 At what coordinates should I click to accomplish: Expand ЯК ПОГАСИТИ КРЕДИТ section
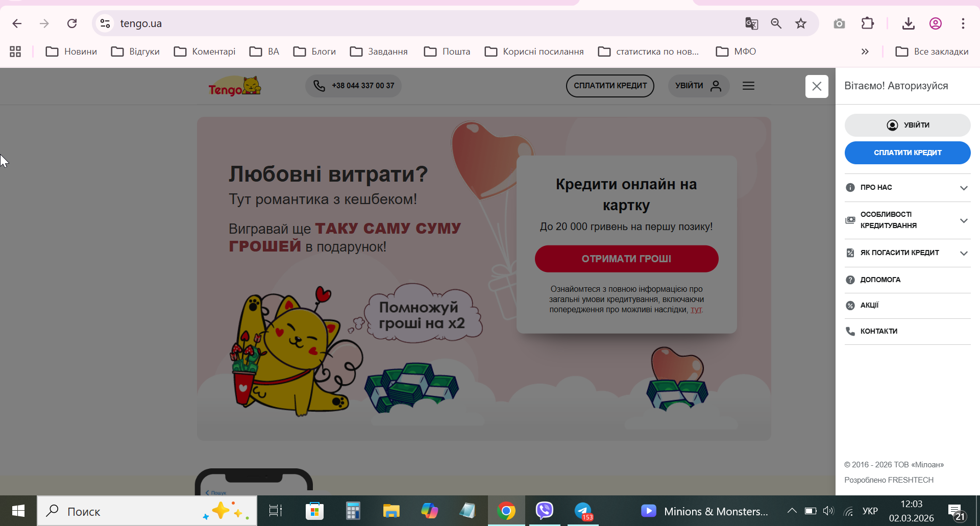(908, 253)
